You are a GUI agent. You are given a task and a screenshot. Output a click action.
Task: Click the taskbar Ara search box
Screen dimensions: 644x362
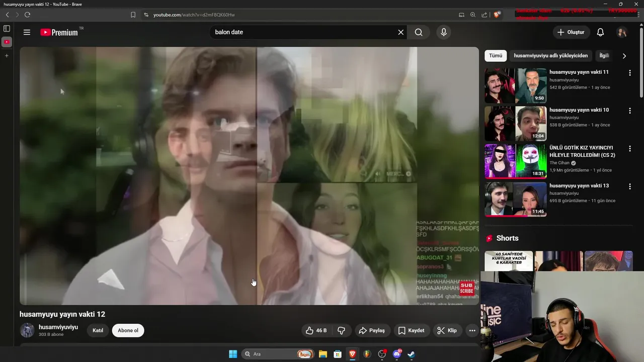click(x=277, y=354)
